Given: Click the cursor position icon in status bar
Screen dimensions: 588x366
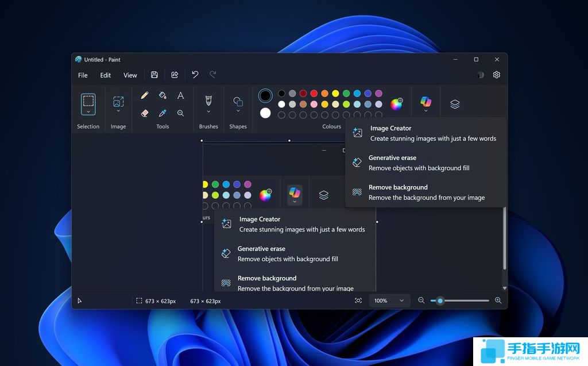Looking at the screenshot, I should click(x=79, y=300).
